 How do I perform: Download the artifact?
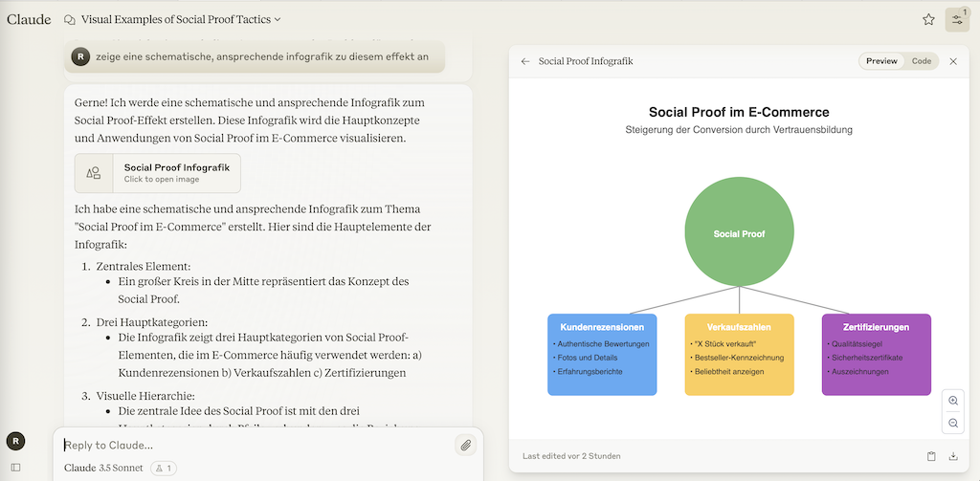[x=953, y=456]
